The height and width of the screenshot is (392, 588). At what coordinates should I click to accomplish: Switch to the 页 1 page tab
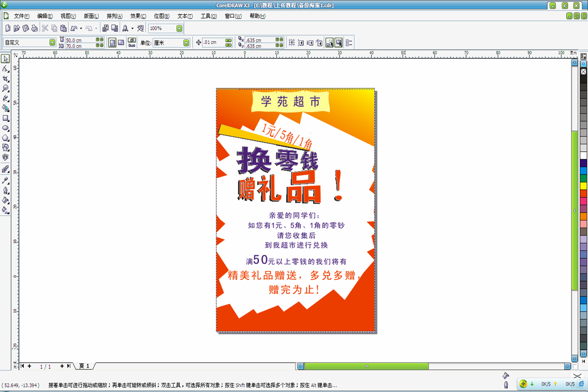pyautogui.click(x=84, y=366)
